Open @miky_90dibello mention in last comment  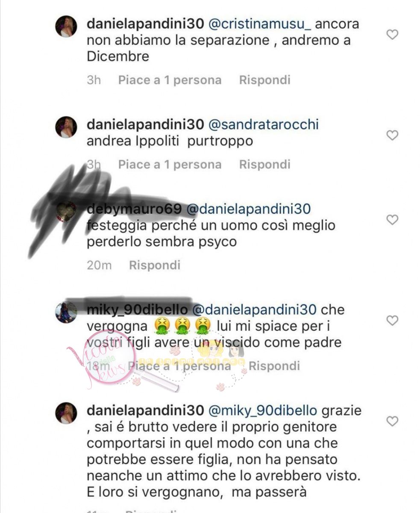(262, 411)
